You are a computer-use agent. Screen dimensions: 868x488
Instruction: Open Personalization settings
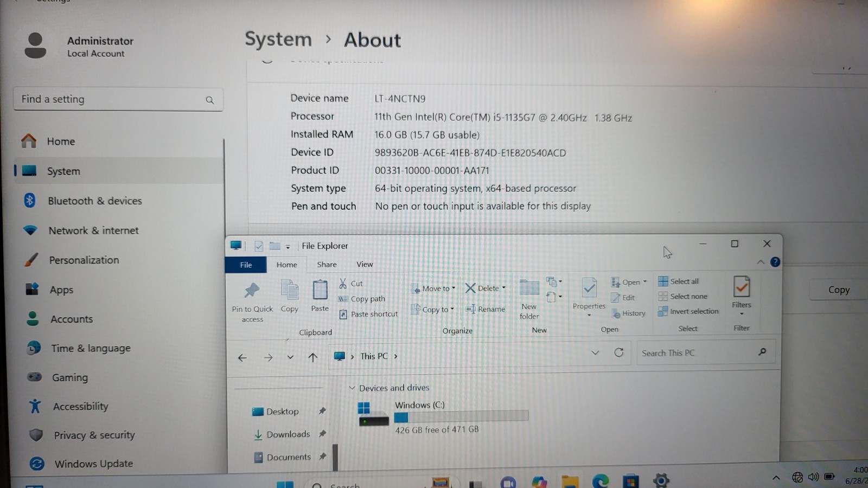coord(118,260)
